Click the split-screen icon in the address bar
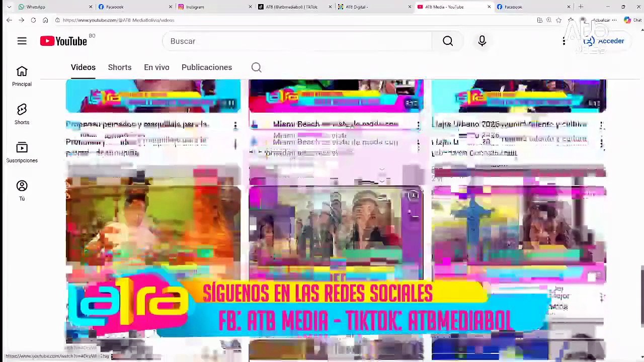 (x=539, y=20)
